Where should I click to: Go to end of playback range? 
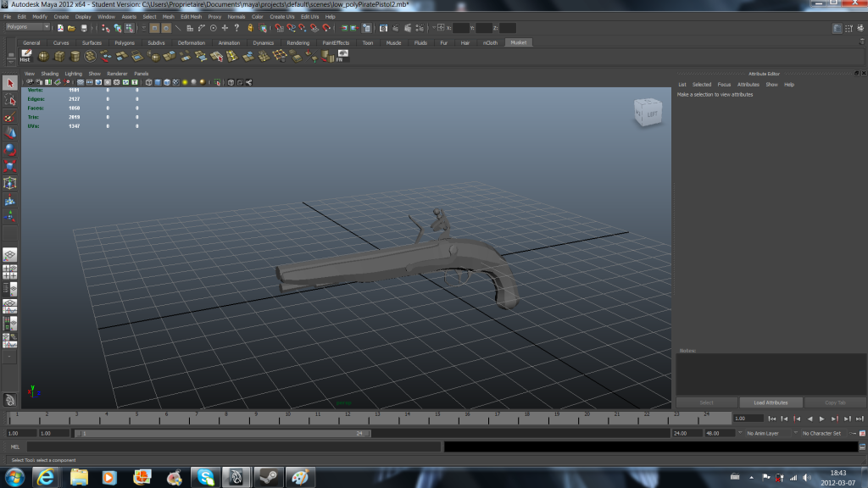point(860,419)
